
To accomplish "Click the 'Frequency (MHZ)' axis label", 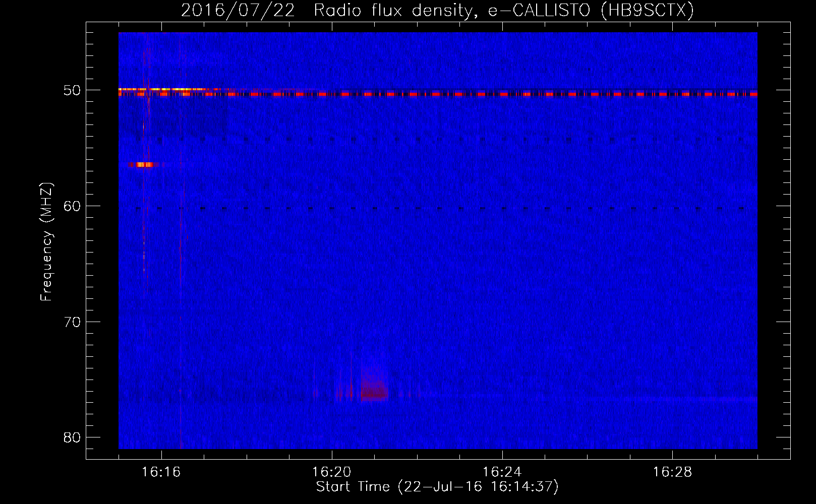I will (x=46, y=242).
